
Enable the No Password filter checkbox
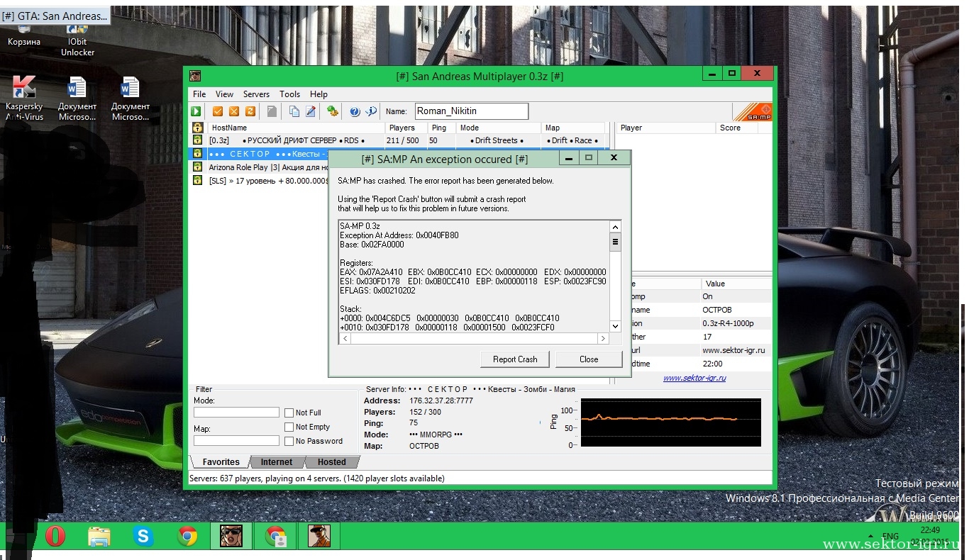[x=289, y=441]
